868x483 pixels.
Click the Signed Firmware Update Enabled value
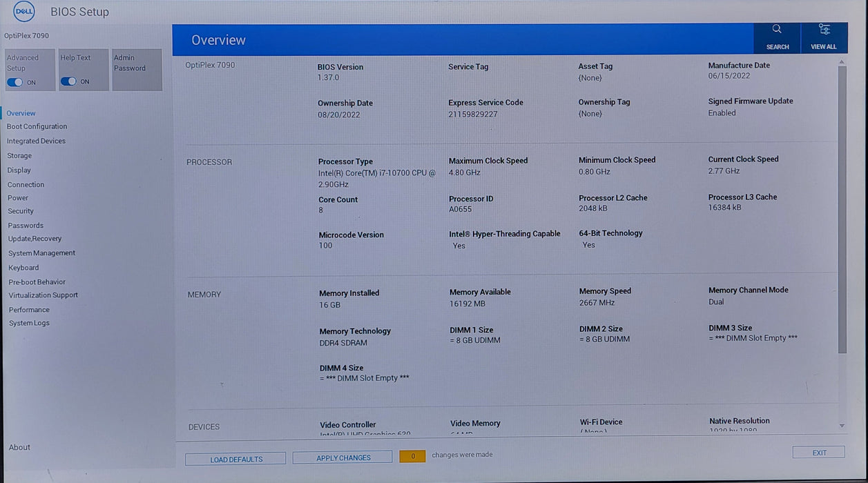pyautogui.click(x=722, y=113)
